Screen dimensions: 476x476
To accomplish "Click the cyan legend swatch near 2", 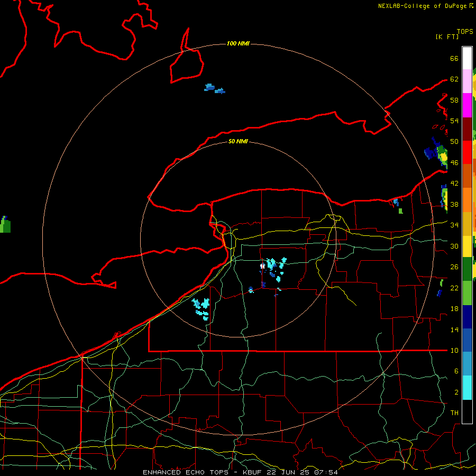I will [467, 388].
